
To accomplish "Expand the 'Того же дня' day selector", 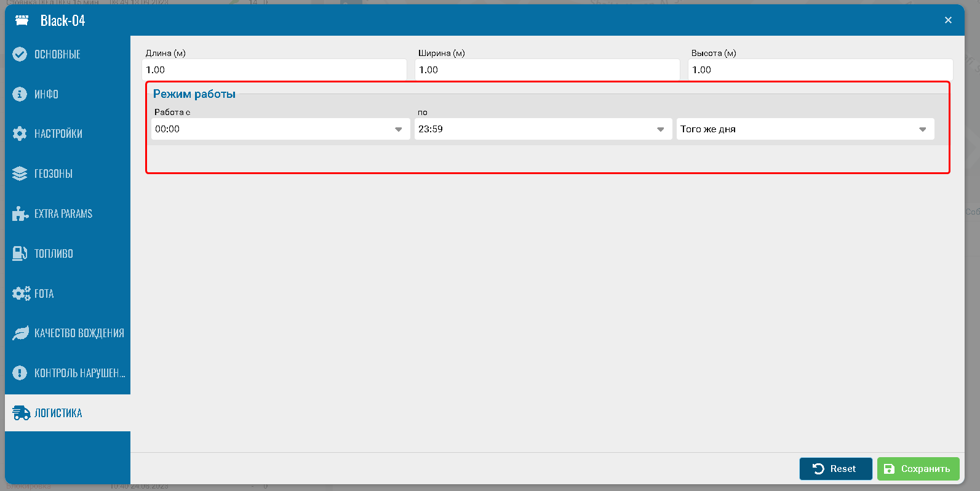I will 922,129.
